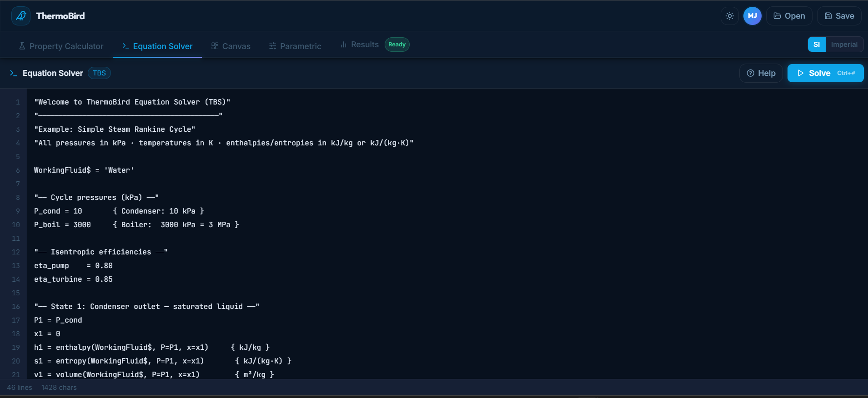Image resolution: width=868 pixels, height=398 pixels.
Task: Select the Equation Solver tab
Action: click(157, 46)
